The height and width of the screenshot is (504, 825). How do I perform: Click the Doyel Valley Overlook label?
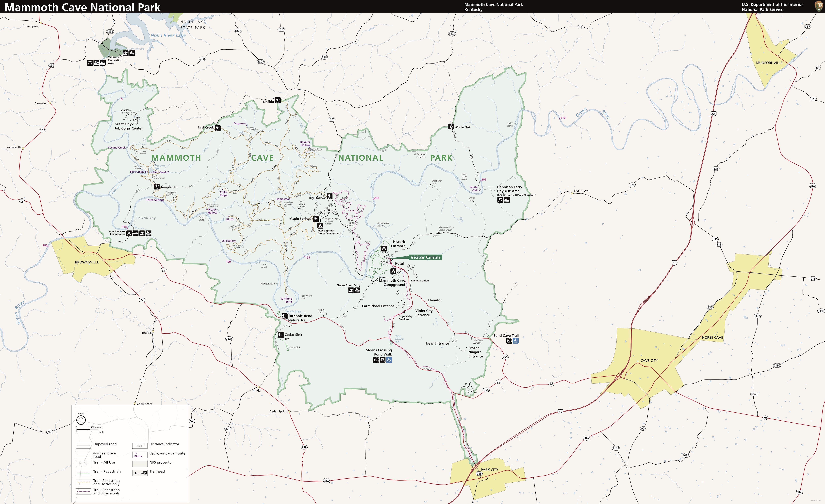tap(405, 318)
